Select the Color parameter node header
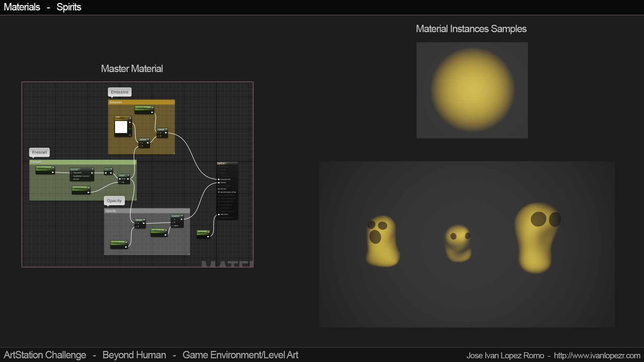 click(x=123, y=118)
